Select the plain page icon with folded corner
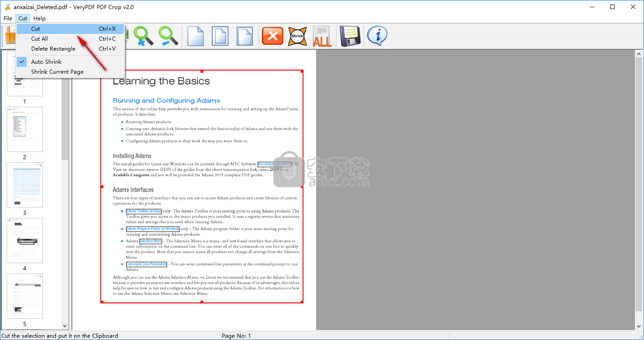The image size is (644, 340). click(196, 36)
